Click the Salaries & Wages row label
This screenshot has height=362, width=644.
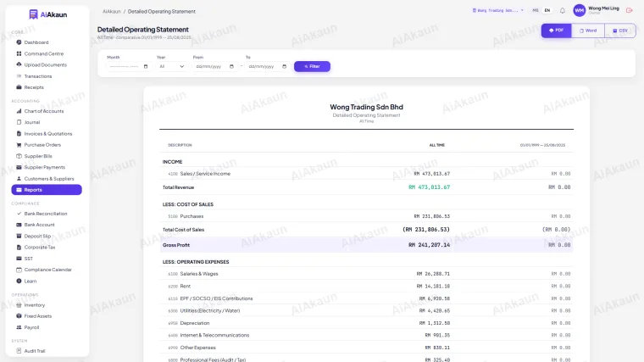point(199,274)
